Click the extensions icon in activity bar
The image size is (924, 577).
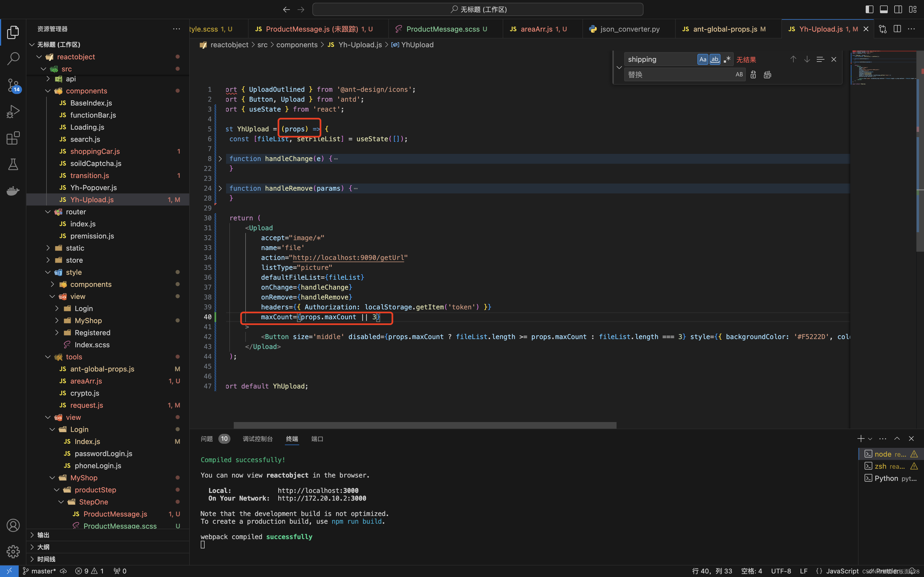pyautogui.click(x=13, y=138)
